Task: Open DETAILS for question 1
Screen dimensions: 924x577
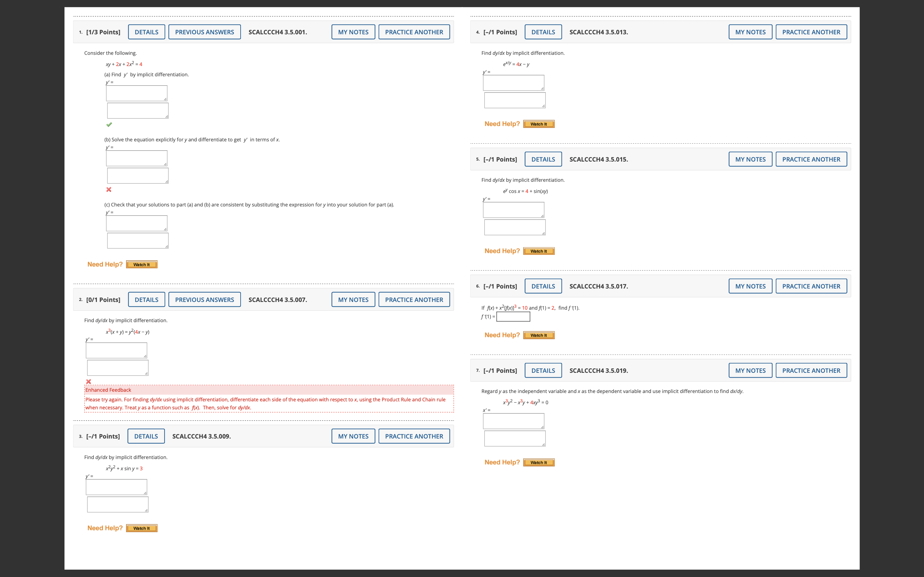Action: (146, 32)
